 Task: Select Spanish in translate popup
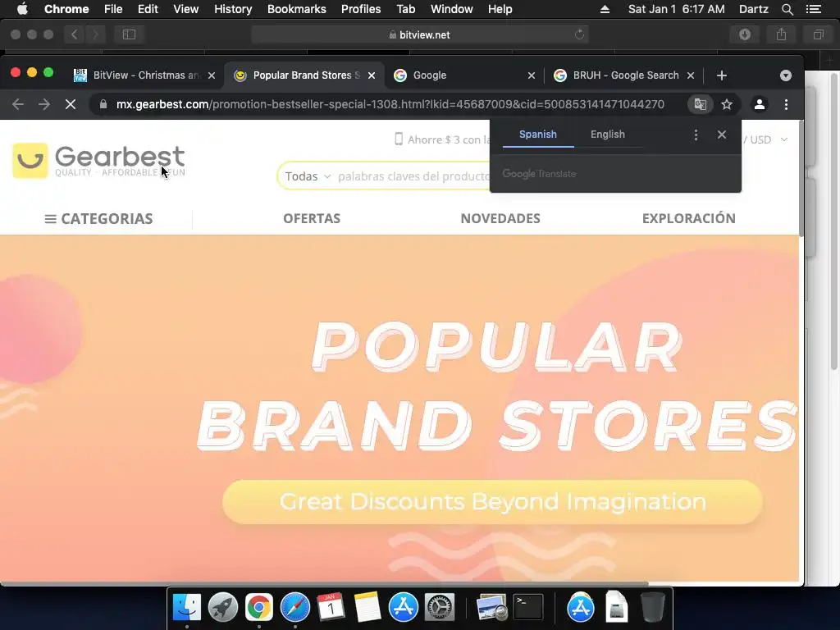click(x=538, y=135)
